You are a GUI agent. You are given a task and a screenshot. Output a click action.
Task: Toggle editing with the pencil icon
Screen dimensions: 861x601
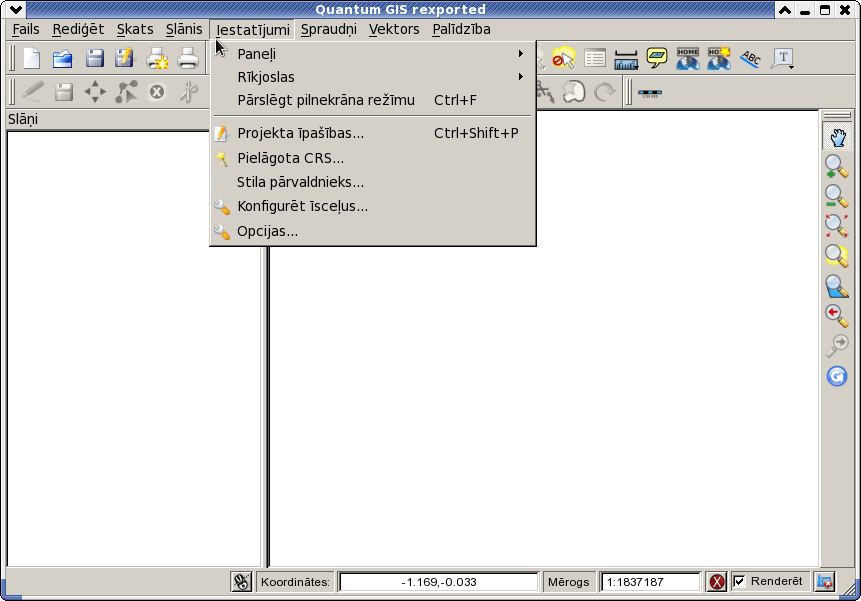[33, 92]
